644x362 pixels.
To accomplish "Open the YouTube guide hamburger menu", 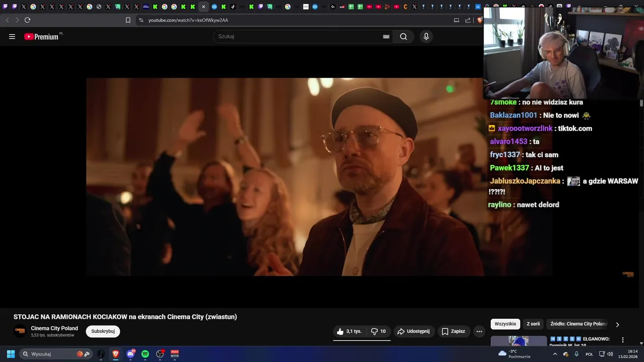I will click(12, 37).
